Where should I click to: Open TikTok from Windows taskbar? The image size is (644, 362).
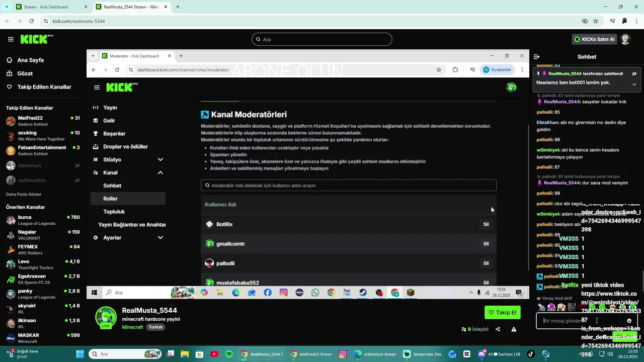pos(530,354)
